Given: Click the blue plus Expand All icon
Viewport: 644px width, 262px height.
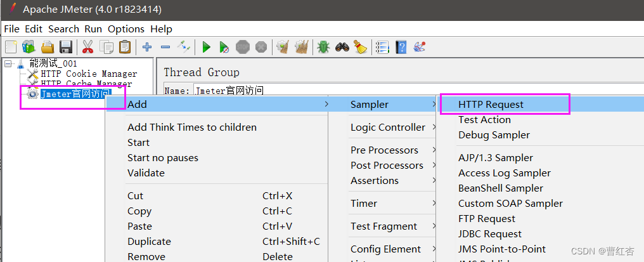Looking at the screenshot, I should 147,47.
